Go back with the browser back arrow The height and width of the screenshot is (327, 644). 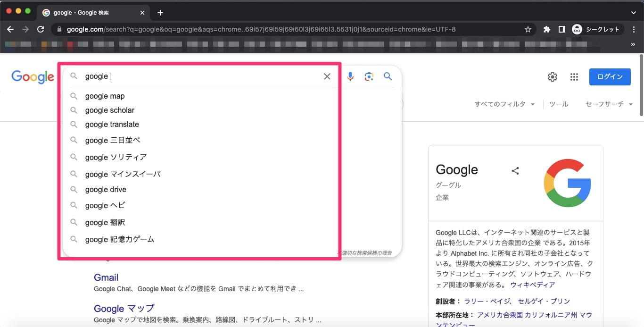click(10, 29)
